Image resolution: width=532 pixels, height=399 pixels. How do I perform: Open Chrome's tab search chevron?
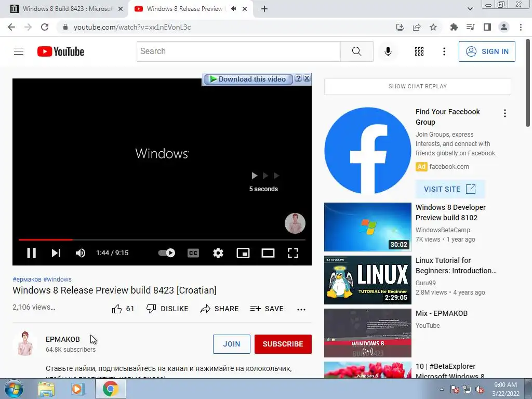[x=470, y=9]
